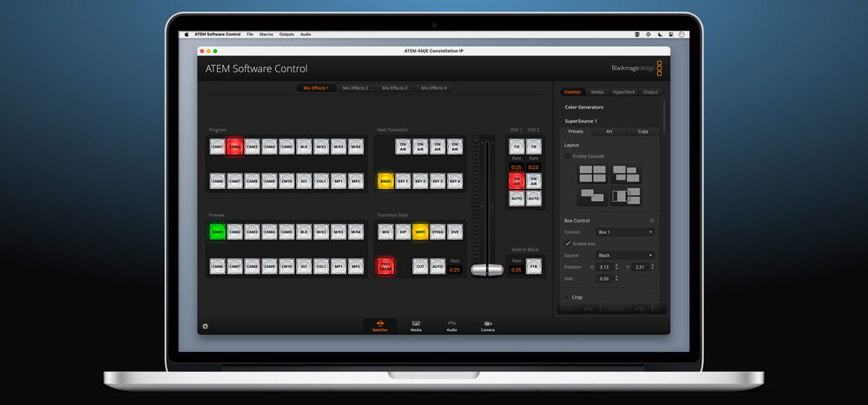Click the Position Y value stepper arrows
Screen dimensions: 868x405
click(652, 267)
